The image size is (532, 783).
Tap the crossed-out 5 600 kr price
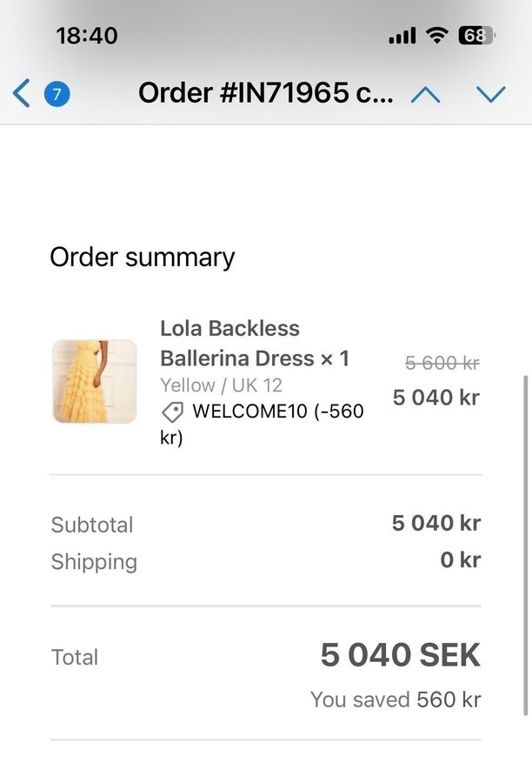pos(442,364)
